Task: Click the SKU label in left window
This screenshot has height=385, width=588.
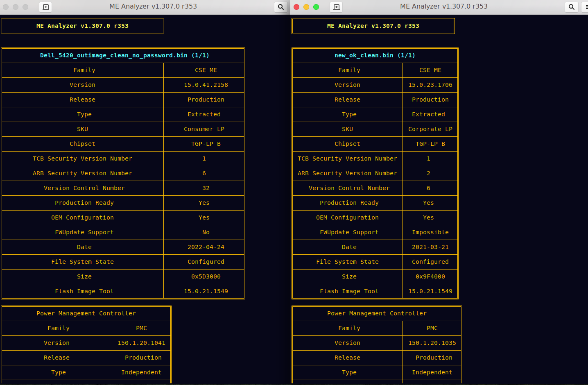Action: 83,129
